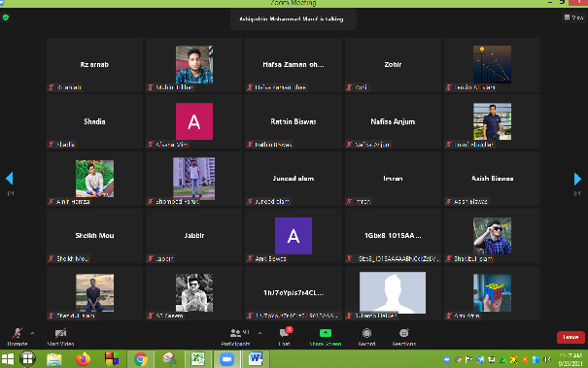Open the Participants panel
The height and width of the screenshot is (368, 588).
pos(235,337)
